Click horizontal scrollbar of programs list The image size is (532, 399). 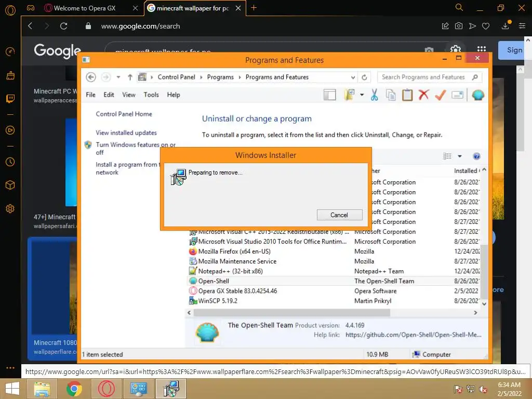click(291, 312)
